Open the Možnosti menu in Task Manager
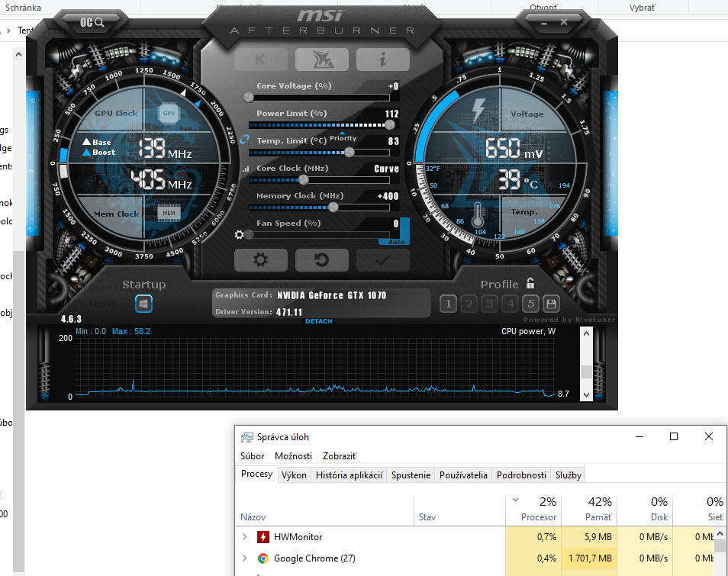The width and height of the screenshot is (728, 576). point(294,456)
